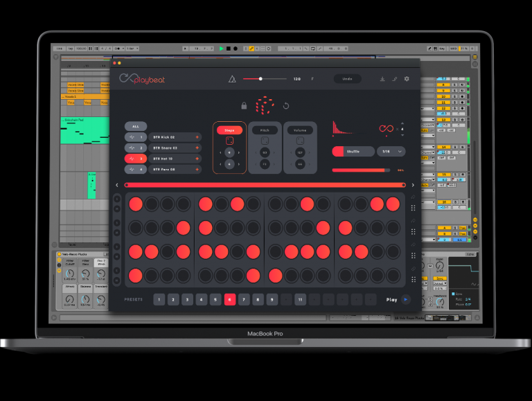Viewport: 532px width, 401px height.
Task: Select the eraser clear icon in Playbeat header
Action: 395,79
